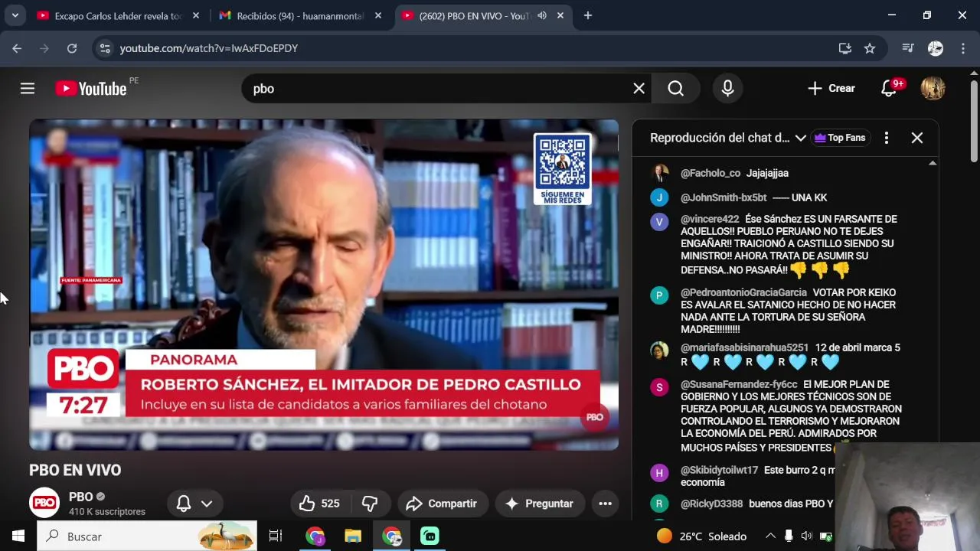
Task: Reload the current page
Action: (x=72, y=48)
